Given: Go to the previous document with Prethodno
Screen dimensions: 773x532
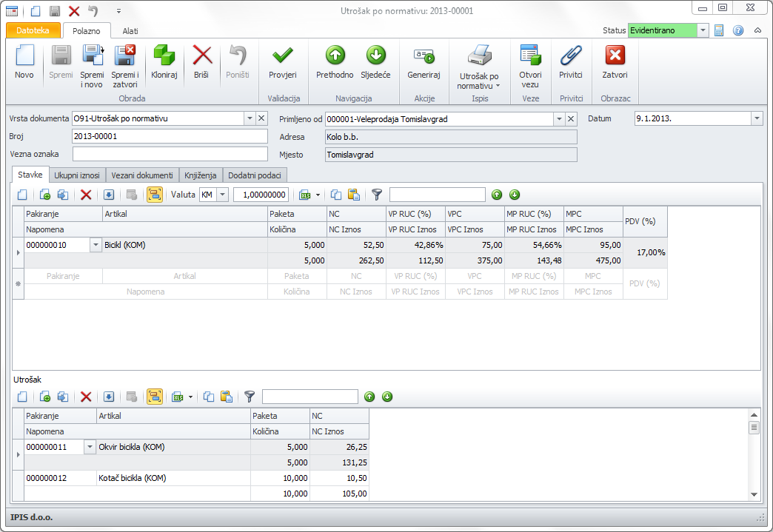Looking at the screenshot, I should [x=335, y=62].
